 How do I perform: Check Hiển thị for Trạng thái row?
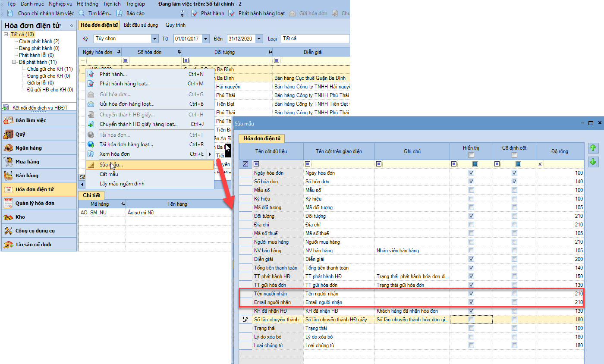[471, 328]
